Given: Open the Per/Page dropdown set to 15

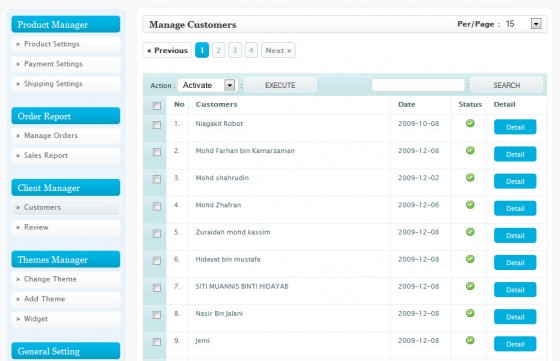Looking at the screenshot, I should [x=523, y=24].
